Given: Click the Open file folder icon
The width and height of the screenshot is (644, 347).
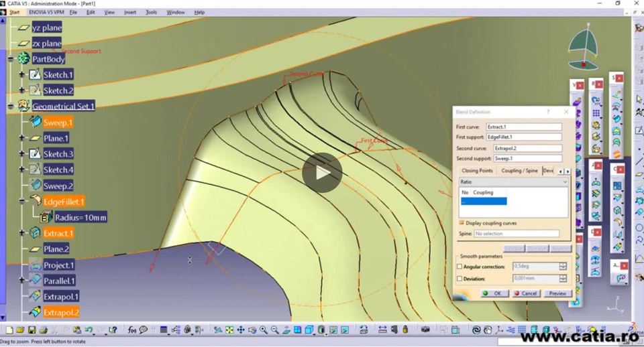Looking at the screenshot, I should [20, 330].
